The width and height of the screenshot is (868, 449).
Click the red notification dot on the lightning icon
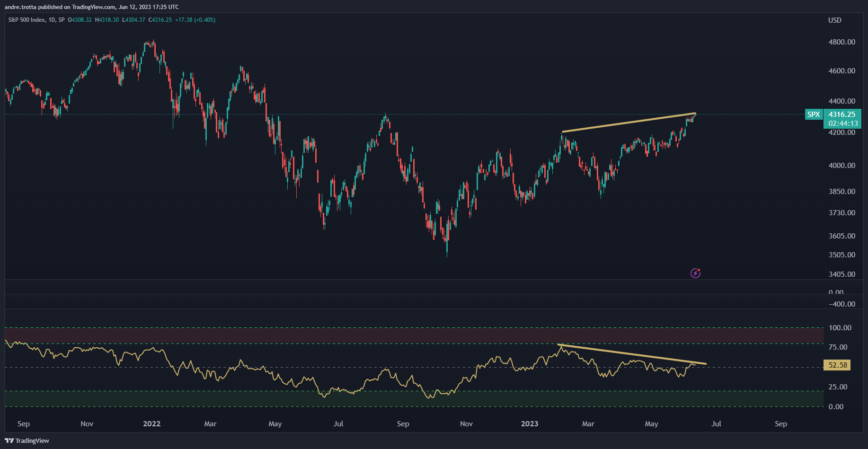coord(699,270)
